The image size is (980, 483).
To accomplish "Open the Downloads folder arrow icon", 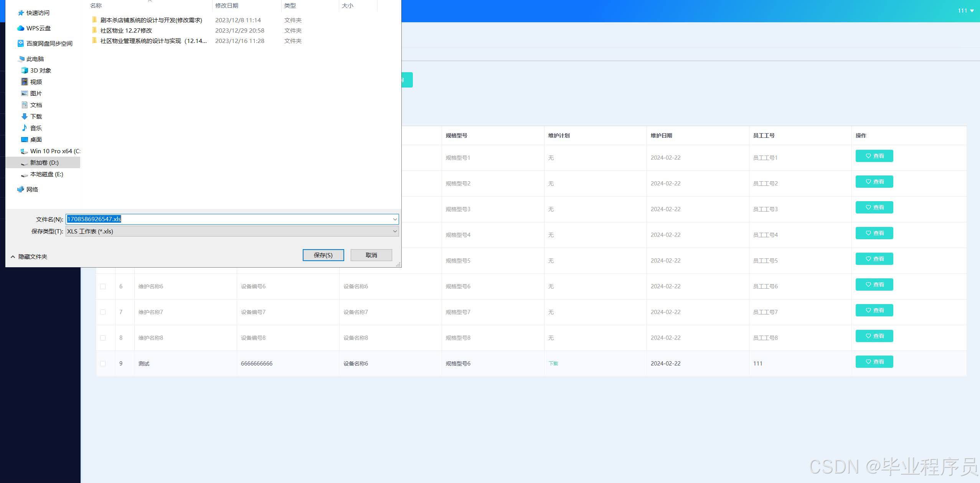I will click(x=25, y=117).
